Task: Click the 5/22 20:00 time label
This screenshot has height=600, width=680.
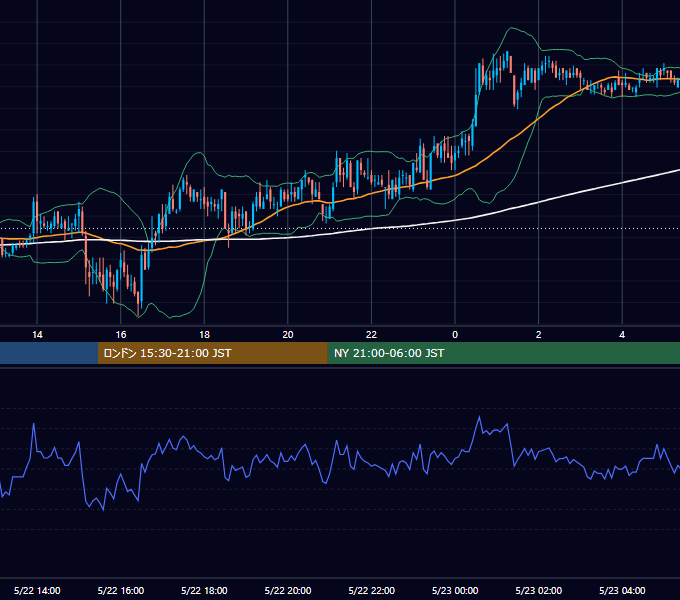Action: [288, 590]
